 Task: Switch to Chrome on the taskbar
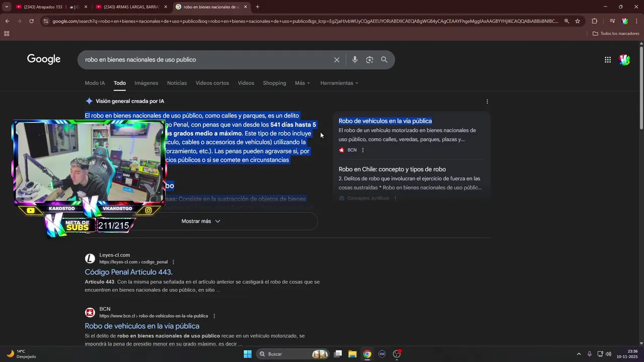coord(367,354)
